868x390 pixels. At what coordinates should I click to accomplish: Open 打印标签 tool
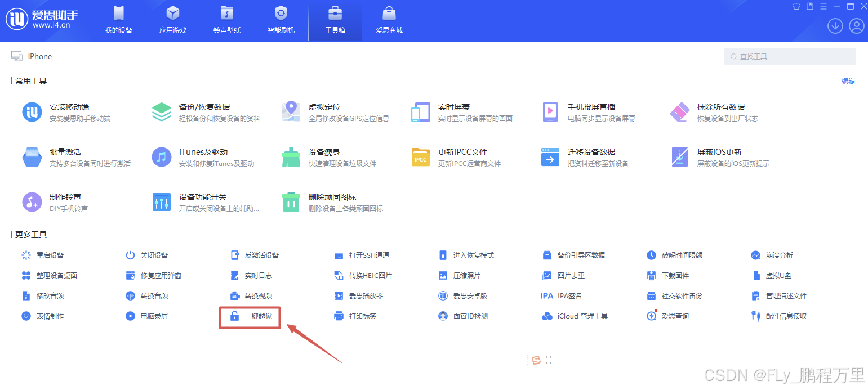coord(355,316)
